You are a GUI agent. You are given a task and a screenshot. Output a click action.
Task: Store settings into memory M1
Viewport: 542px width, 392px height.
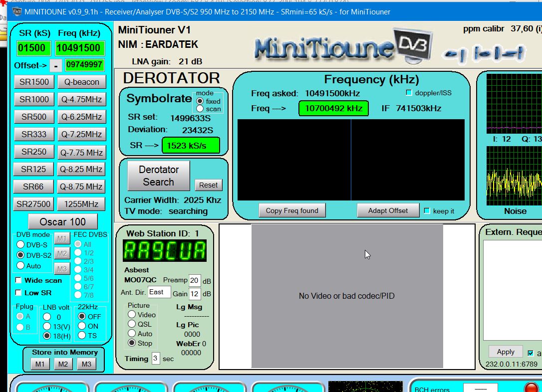[x=40, y=364]
